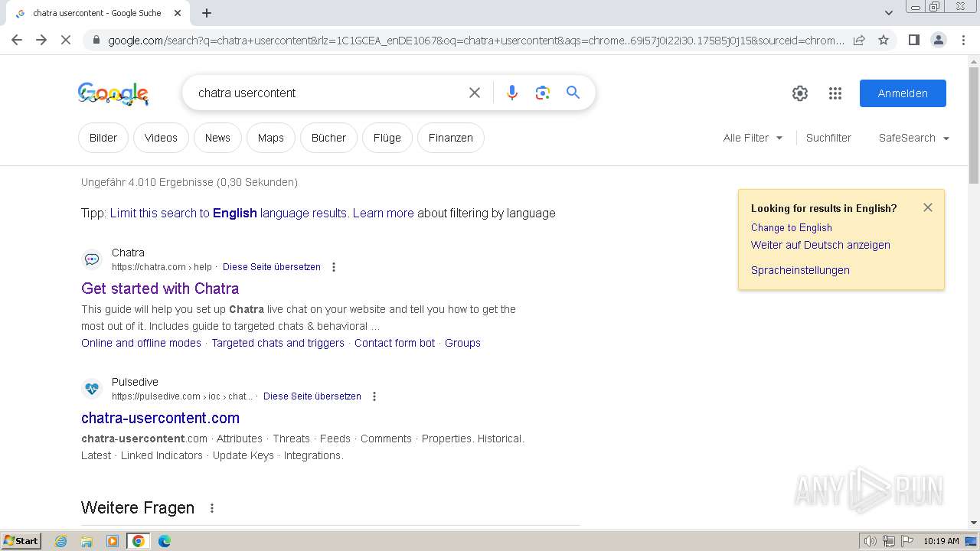
Task: Close the chatra usercontent tab
Action: pyautogui.click(x=178, y=13)
